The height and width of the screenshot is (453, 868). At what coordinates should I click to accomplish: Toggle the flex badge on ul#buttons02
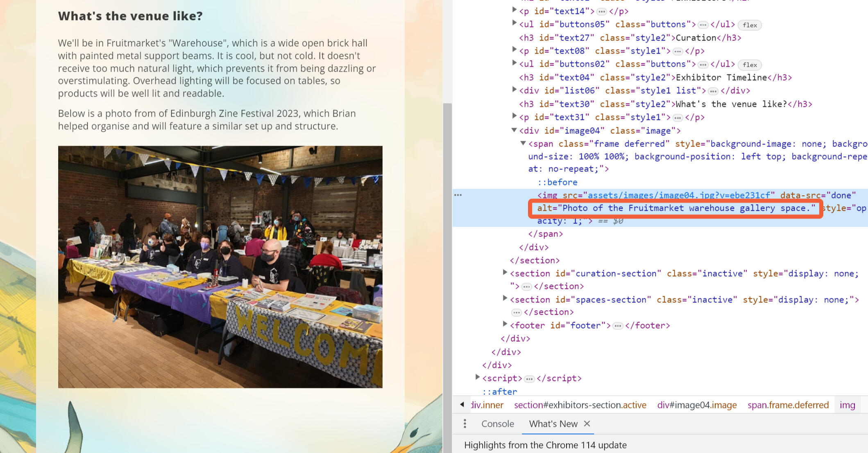coord(750,65)
